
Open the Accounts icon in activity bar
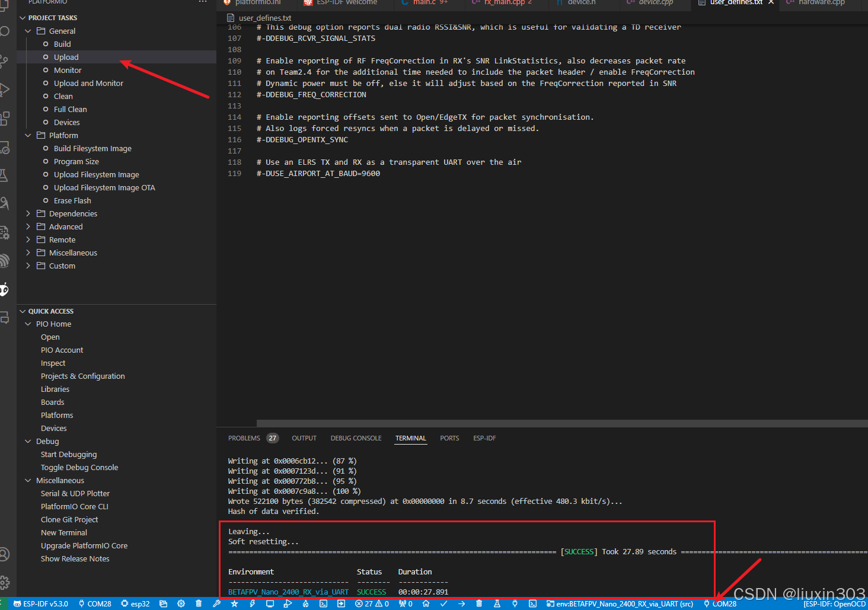tap(4, 554)
